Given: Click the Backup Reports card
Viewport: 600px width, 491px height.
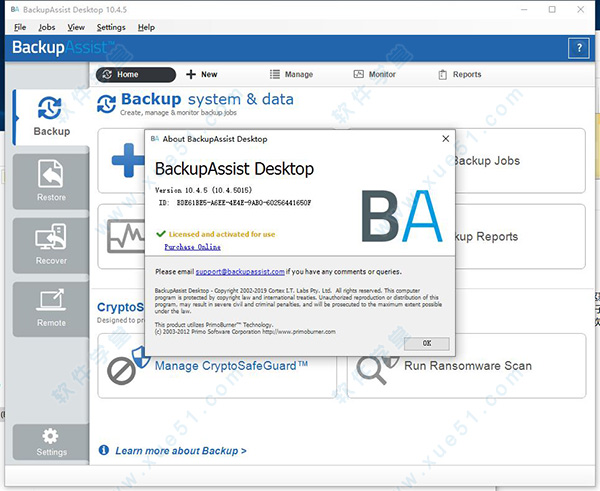Looking at the screenshot, I should (x=520, y=237).
